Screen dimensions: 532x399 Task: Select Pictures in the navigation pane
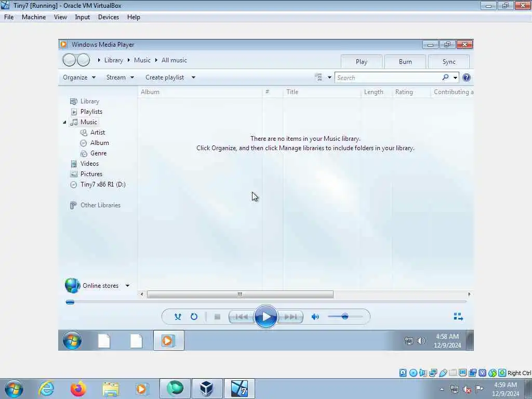point(91,174)
